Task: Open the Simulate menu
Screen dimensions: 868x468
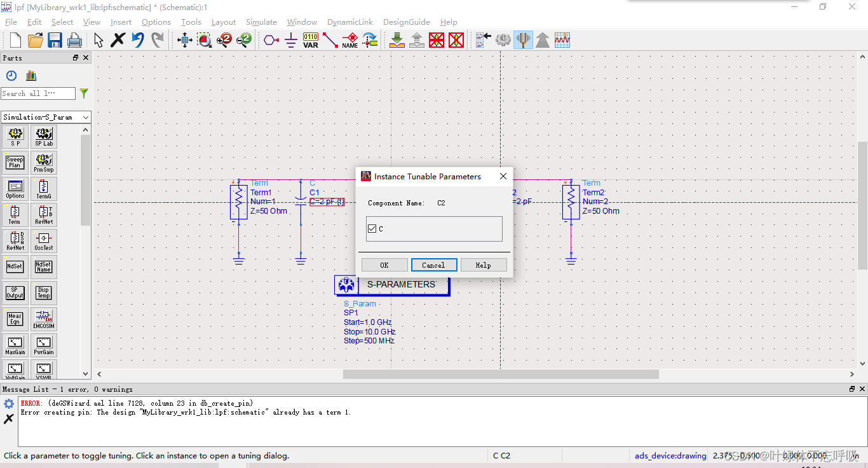Action: [261, 22]
